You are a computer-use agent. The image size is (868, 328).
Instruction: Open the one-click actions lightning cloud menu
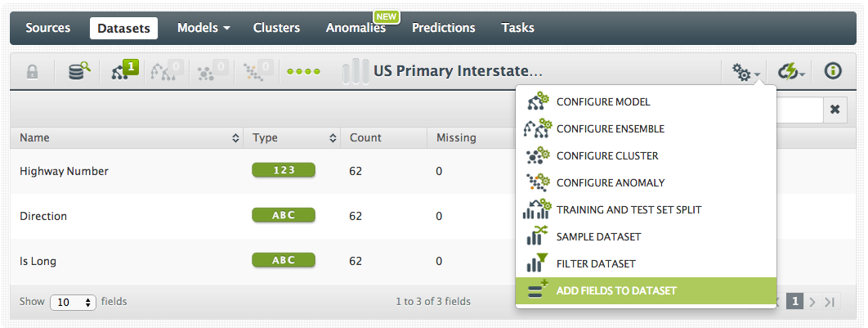[x=791, y=72]
